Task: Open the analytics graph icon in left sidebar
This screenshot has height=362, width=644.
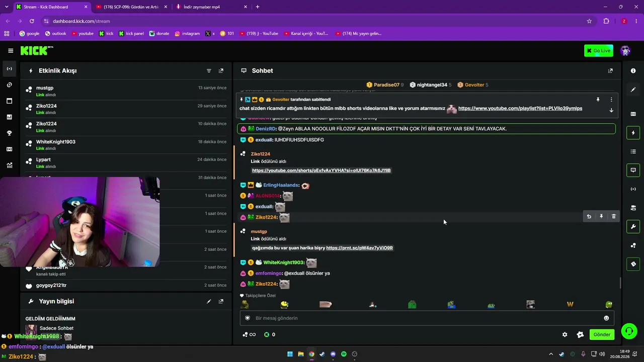Action: coord(9,165)
